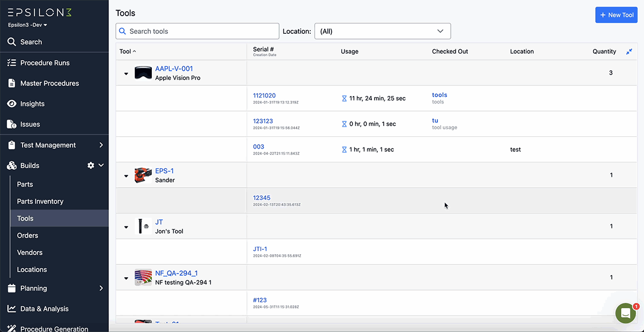Click the + New Tool button
The width and height of the screenshot is (644, 332).
(x=616, y=14)
